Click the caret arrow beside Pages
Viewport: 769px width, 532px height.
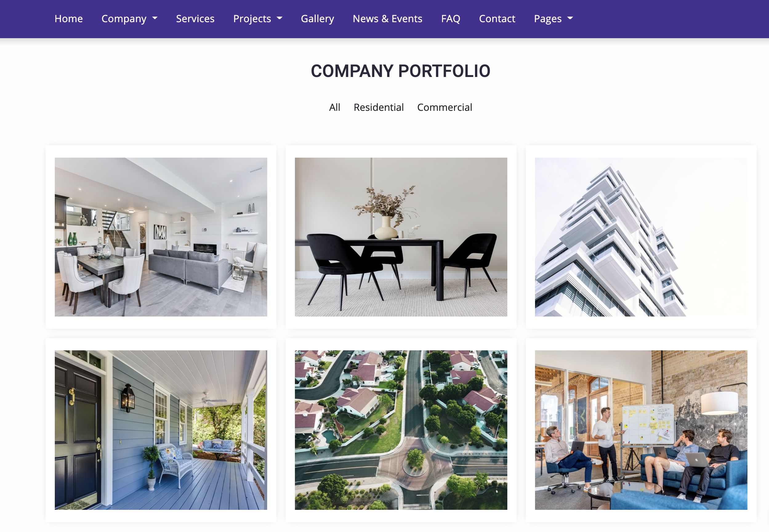(570, 18)
